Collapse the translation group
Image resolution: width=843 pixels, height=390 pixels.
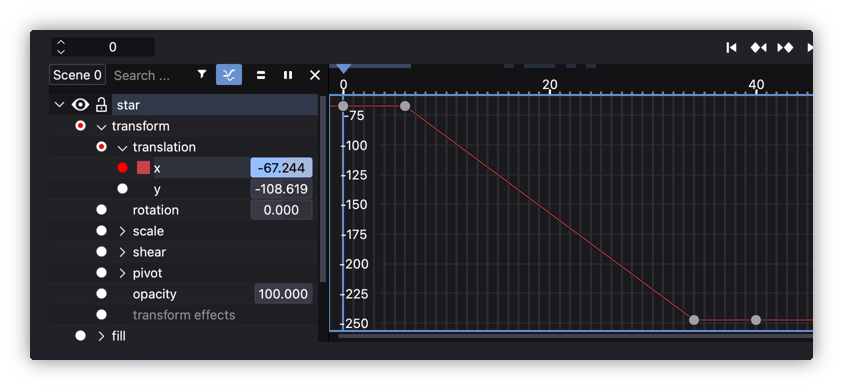[122, 147]
